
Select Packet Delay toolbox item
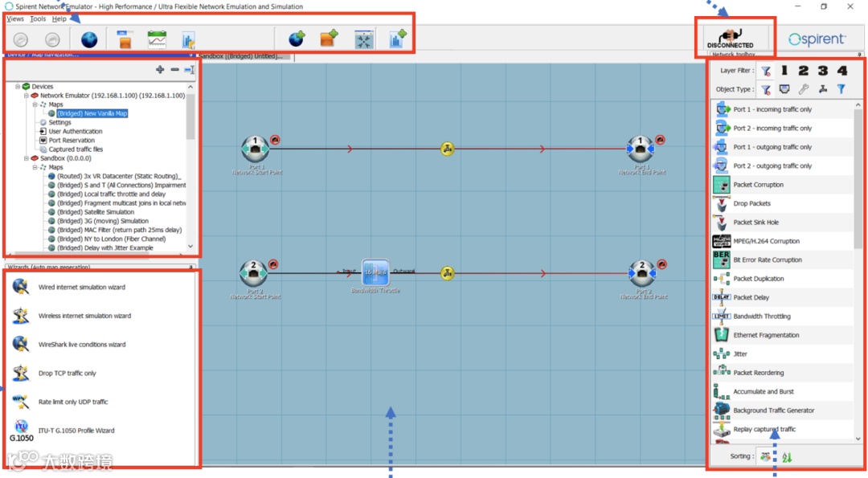click(783, 297)
